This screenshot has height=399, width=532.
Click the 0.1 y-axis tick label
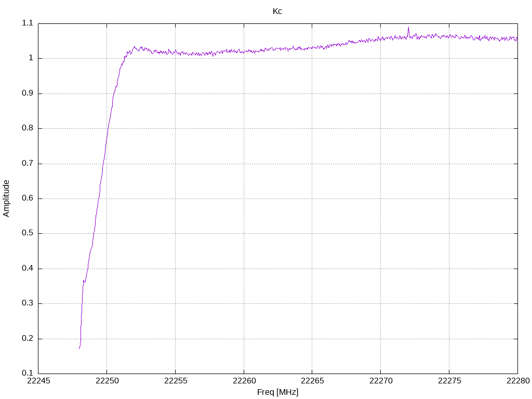coord(28,373)
